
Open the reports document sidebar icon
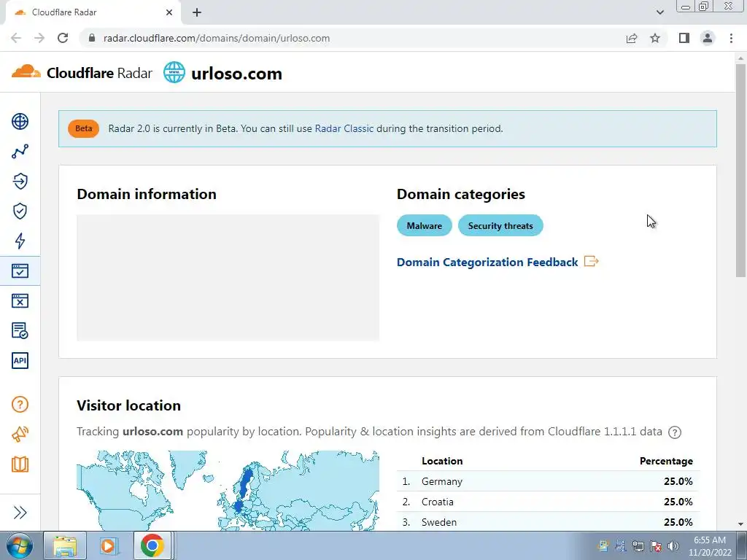point(20,330)
